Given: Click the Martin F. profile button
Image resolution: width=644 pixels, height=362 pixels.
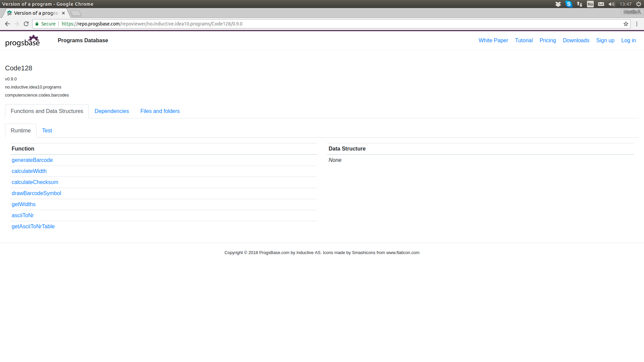Looking at the screenshot, I should [x=632, y=12].
